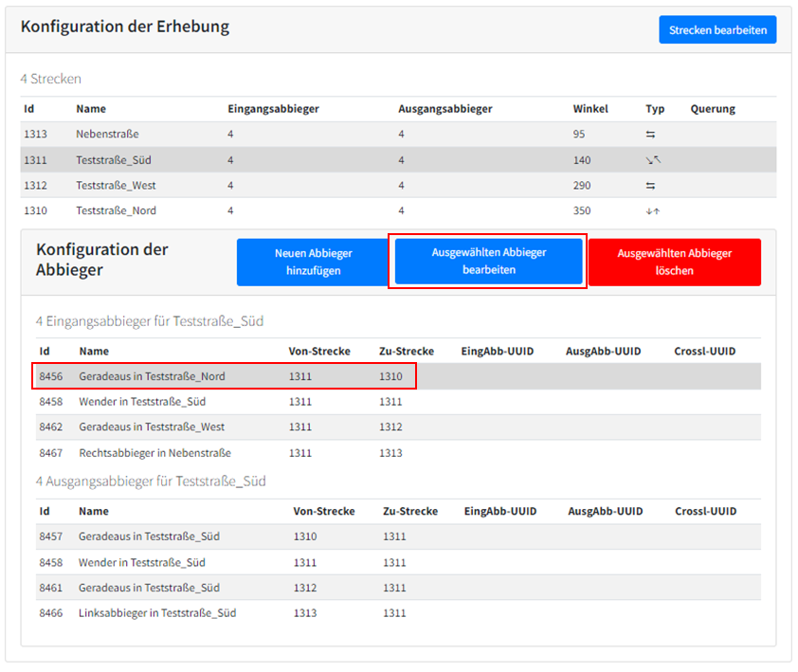The height and width of the screenshot is (672, 798).
Task: Click the Ausgangsabbieger column header
Action: click(x=445, y=109)
